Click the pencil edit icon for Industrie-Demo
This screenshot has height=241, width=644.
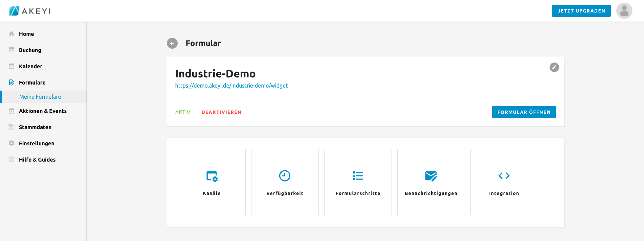(x=554, y=67)
